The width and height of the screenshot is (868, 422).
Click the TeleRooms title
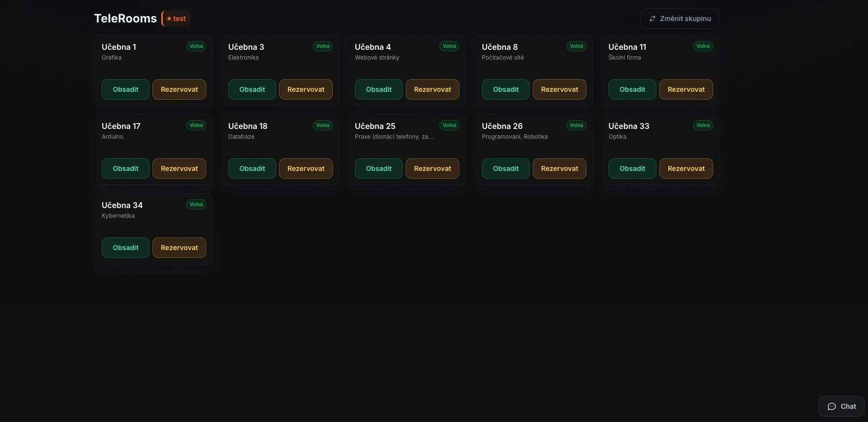125,19
